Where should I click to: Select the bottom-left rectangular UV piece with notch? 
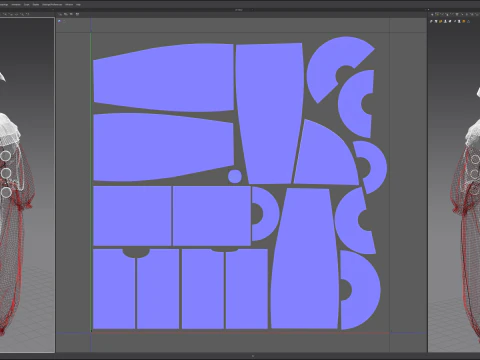pyautogui.click(x=114, y=289)
